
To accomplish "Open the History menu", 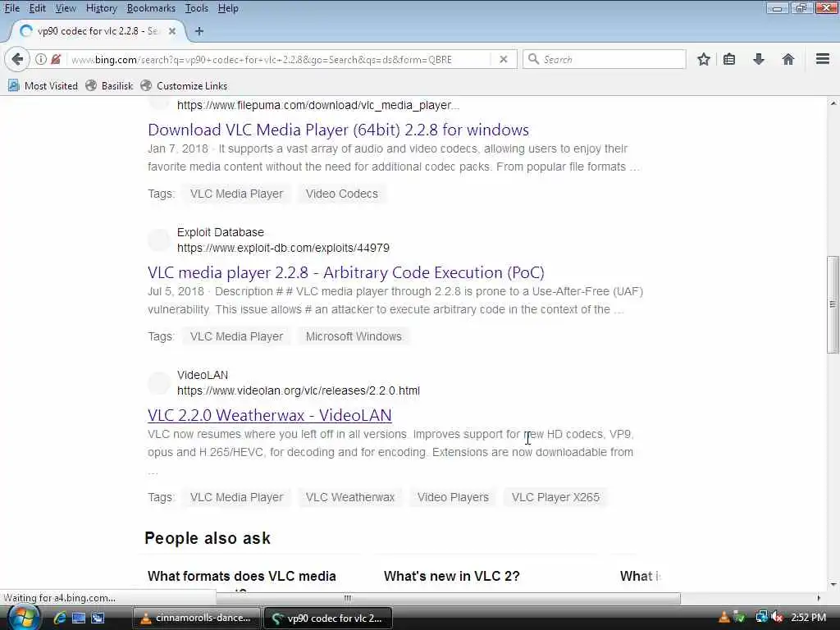I will pos(101,8).
